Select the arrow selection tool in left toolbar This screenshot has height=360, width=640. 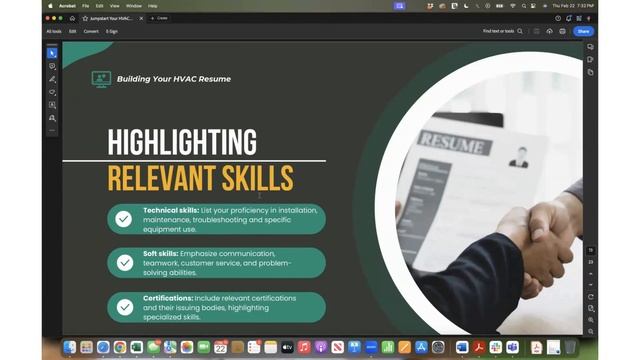click(x=52, y=53)
